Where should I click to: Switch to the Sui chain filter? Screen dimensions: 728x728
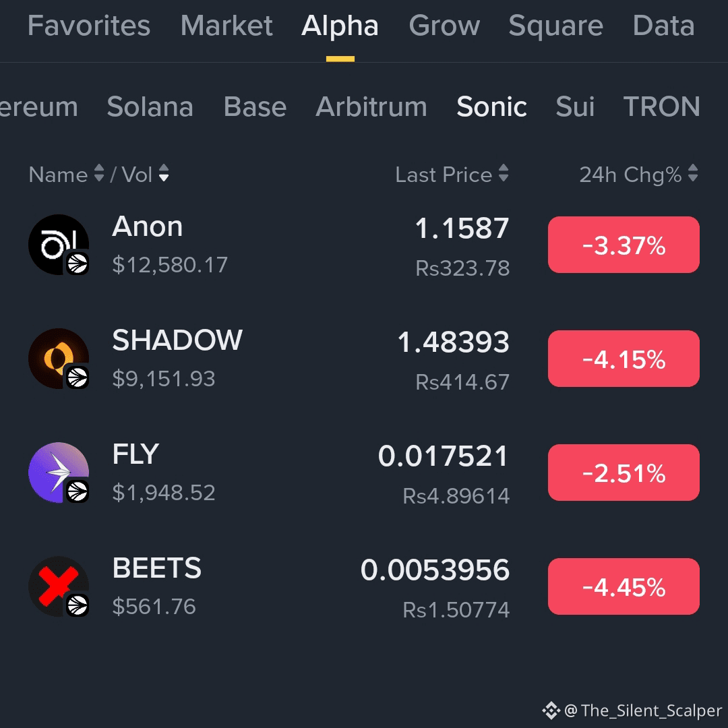[574, 107]
